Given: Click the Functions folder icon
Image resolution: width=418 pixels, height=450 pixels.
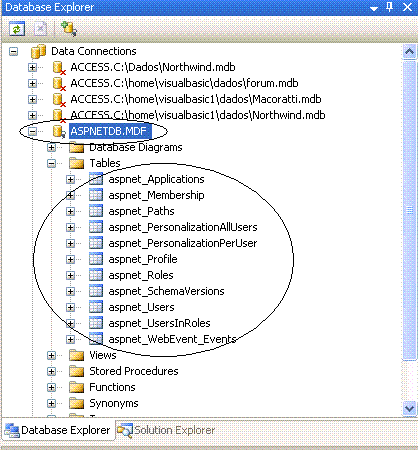Looking at the screenshot, I should pyautogui.click(x=77, y=387).
